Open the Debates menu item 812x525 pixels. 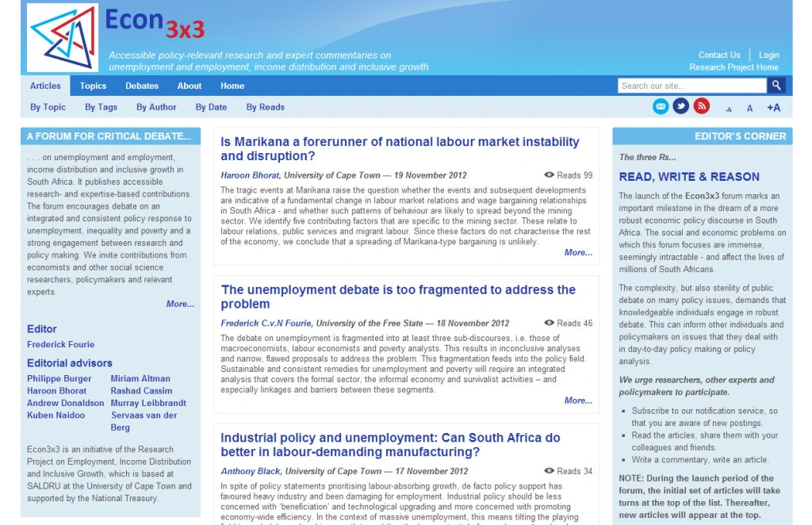point(142,86)
